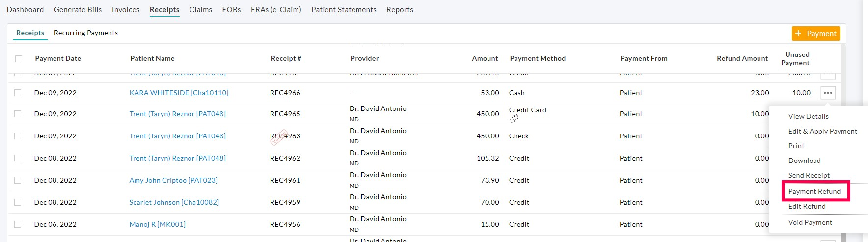Click the 105.32 amount cell
This screenshot has height=242, width=868.
pos(488,158)
